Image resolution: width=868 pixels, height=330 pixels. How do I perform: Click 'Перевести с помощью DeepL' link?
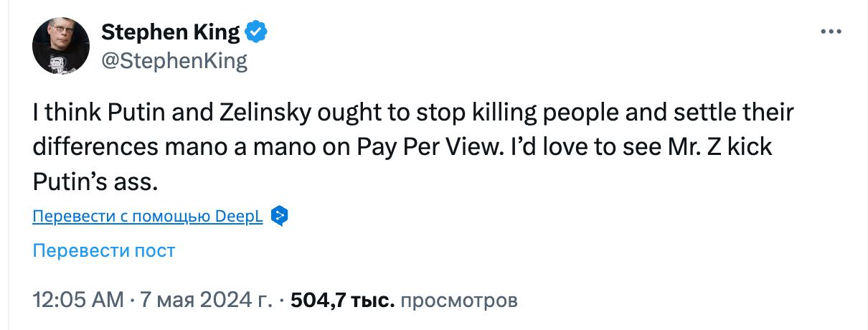(x=148, y=217)
